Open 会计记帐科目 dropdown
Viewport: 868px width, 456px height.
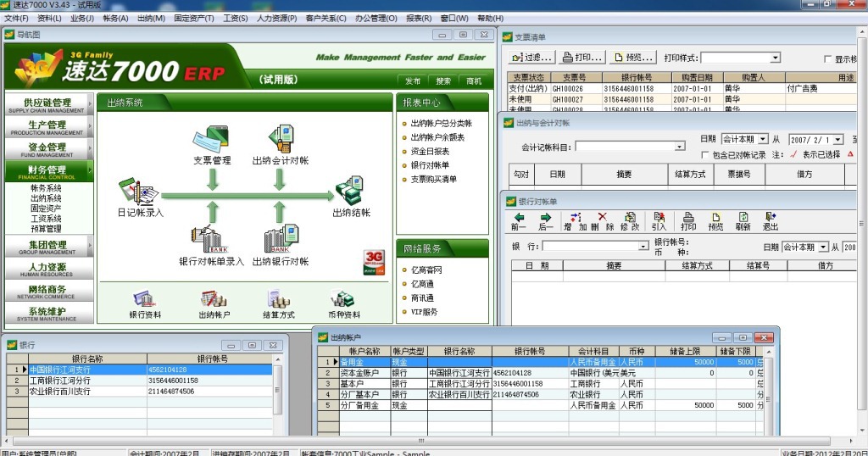coord(679,147)
